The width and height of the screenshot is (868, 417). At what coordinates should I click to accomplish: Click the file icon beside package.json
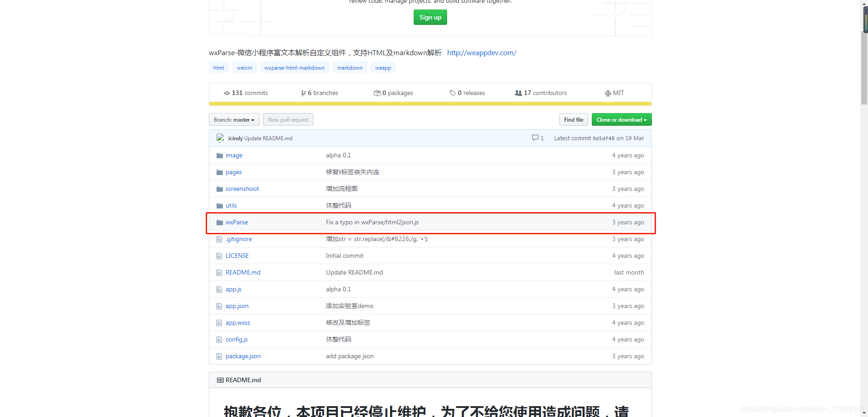pyautogui.click(x=219, y=356)
